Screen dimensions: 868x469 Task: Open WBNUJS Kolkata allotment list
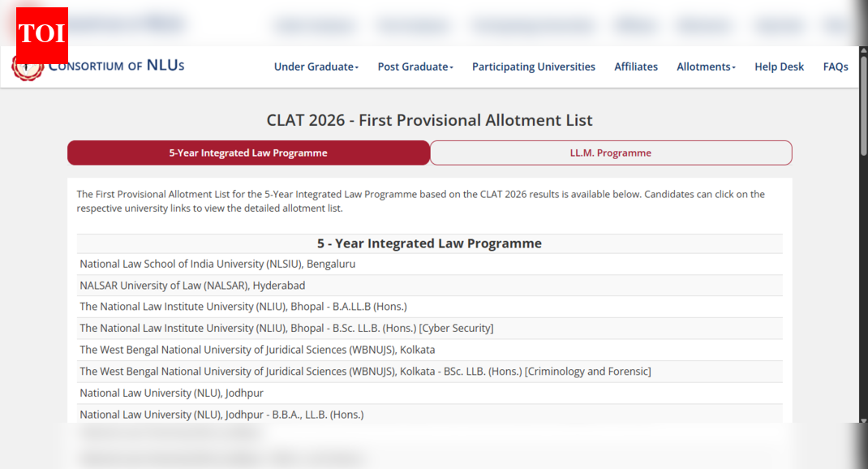click(x=257, y=349)
